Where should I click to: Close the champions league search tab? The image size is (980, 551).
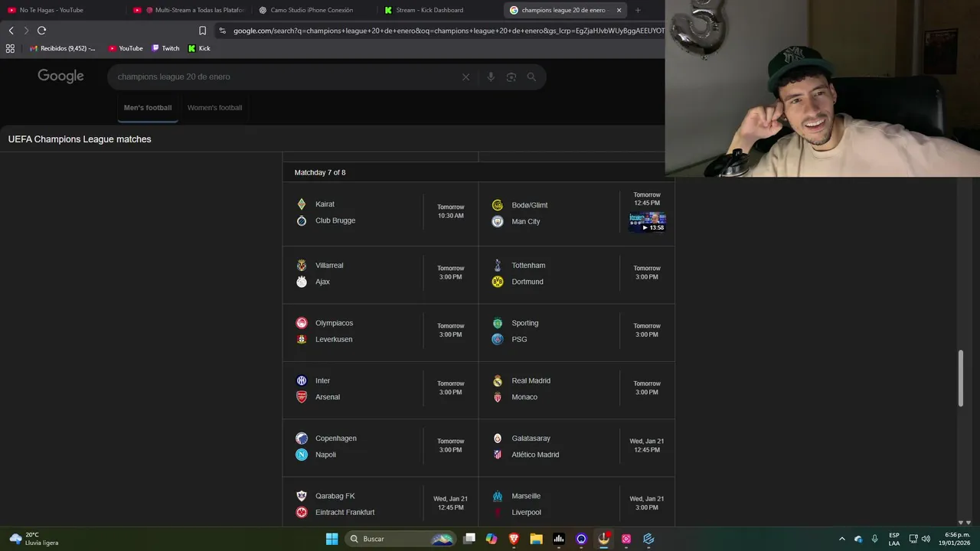[x=619, y=10]
